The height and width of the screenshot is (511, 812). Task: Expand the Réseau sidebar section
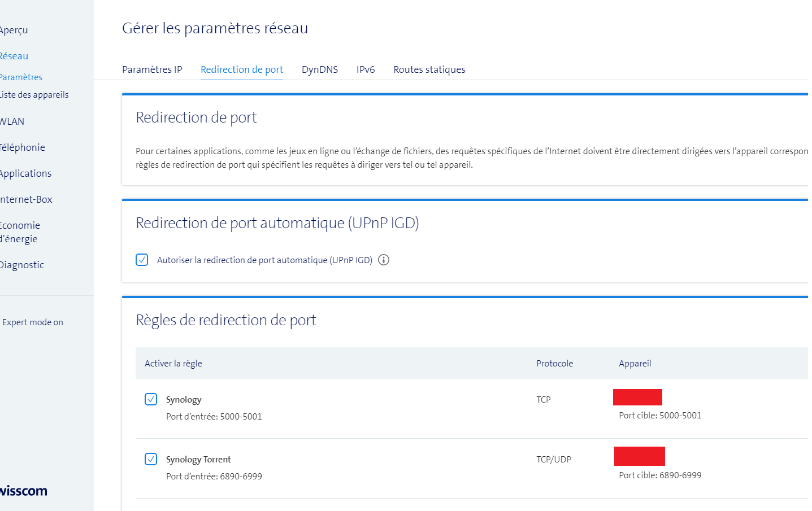tap(14, 56)
